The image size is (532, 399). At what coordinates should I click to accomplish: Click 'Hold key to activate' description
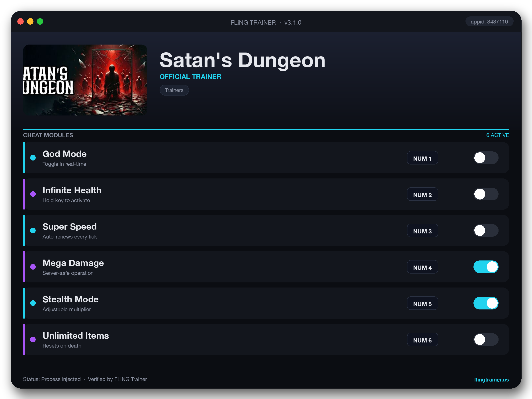[x=66, y=200]
